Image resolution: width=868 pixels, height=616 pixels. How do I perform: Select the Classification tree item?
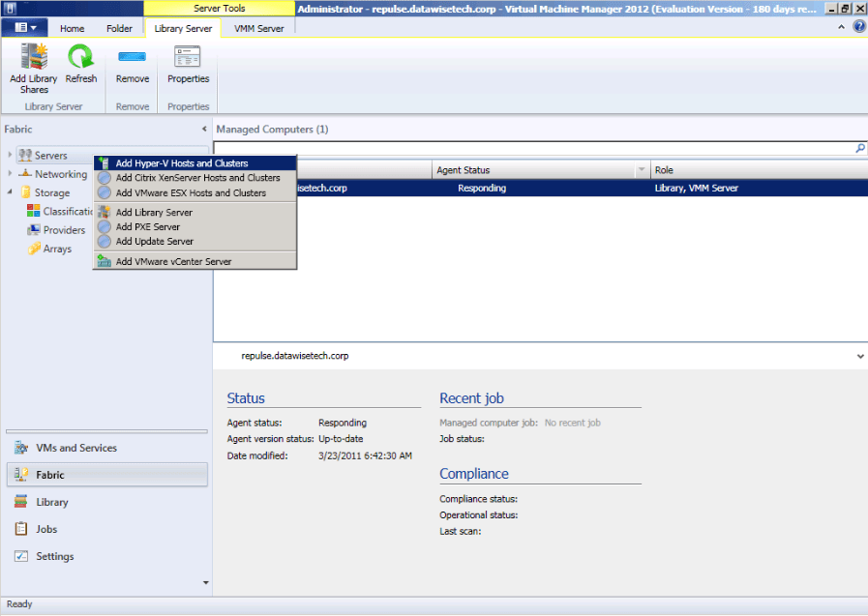(68, 211)
